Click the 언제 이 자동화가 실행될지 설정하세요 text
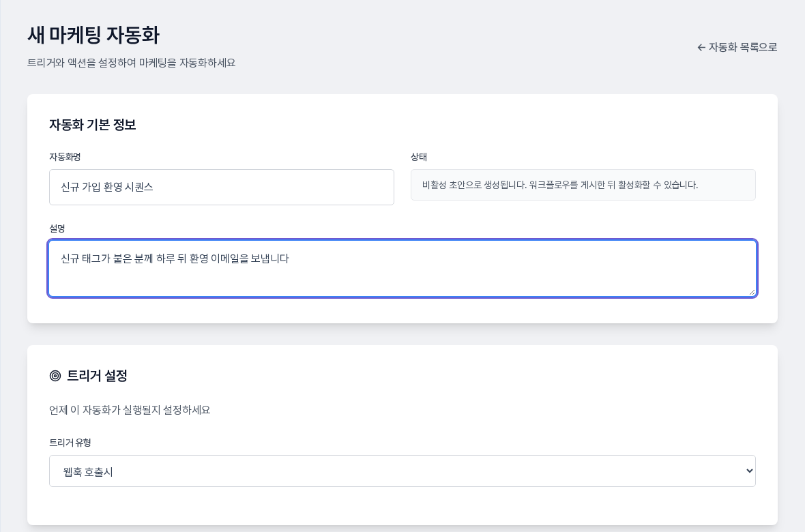 point(130,410)
